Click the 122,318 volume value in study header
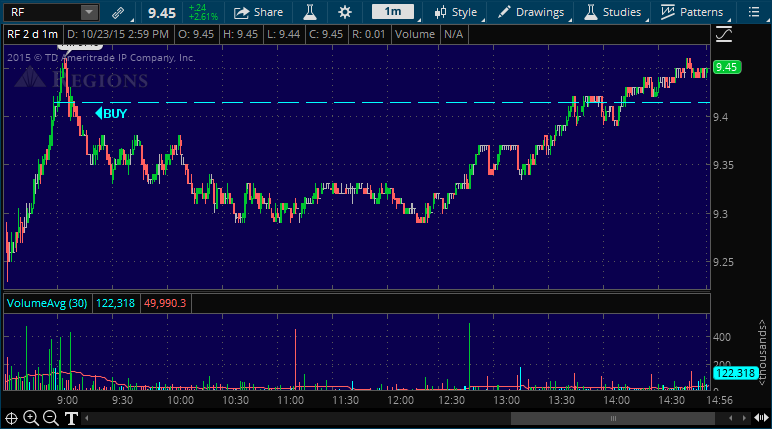772x429 pixels. tap(116, 303)
